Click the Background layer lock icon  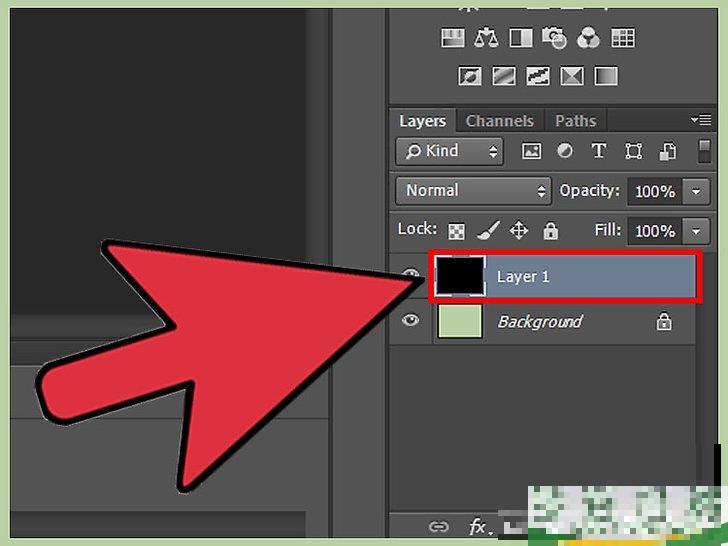tap(663, 321)
